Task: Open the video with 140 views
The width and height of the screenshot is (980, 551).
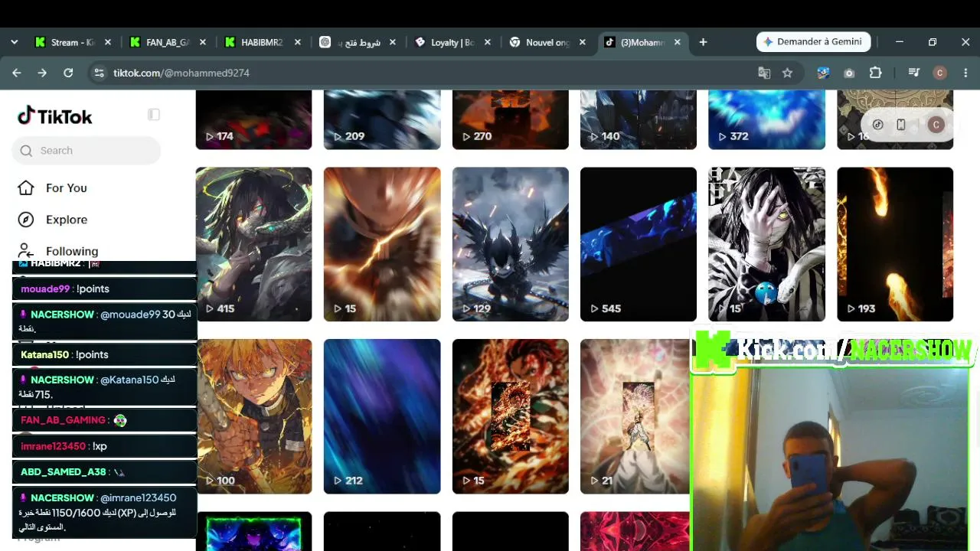Action: 639,119
